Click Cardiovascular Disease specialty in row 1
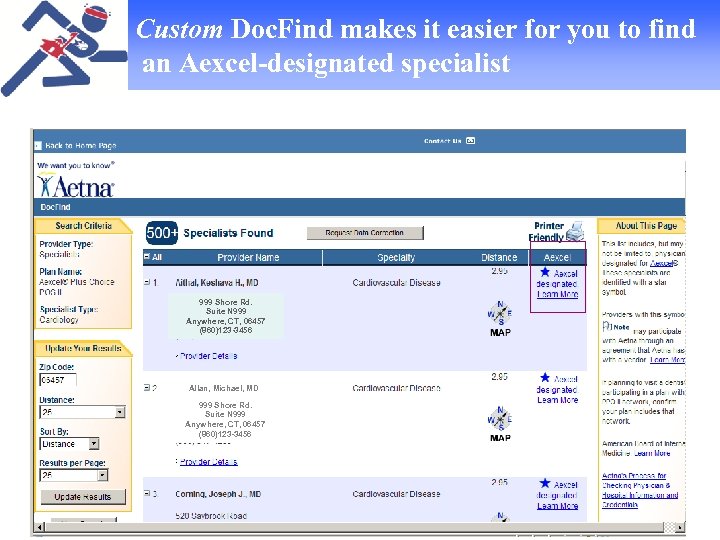 click(x=396, y=283)
